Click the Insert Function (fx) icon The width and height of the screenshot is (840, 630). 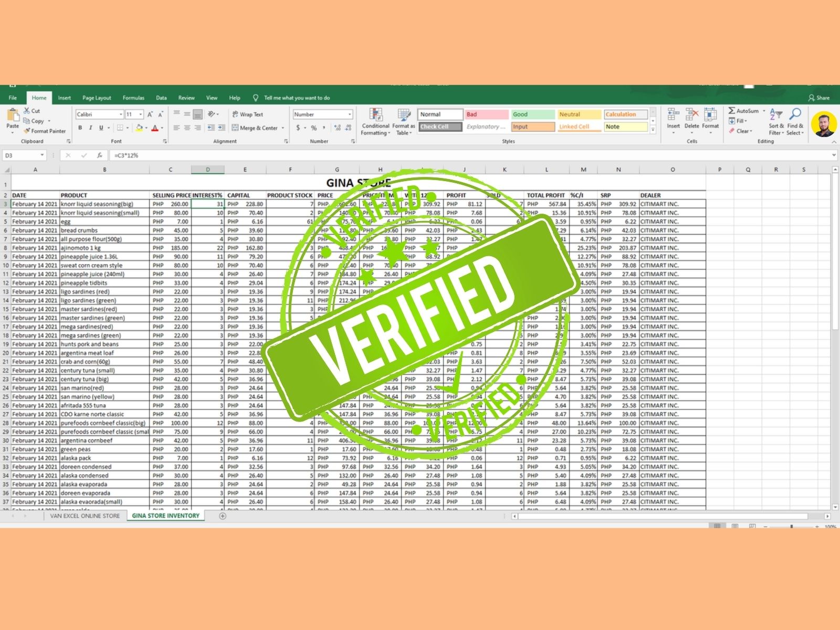(x=99, y=155)
